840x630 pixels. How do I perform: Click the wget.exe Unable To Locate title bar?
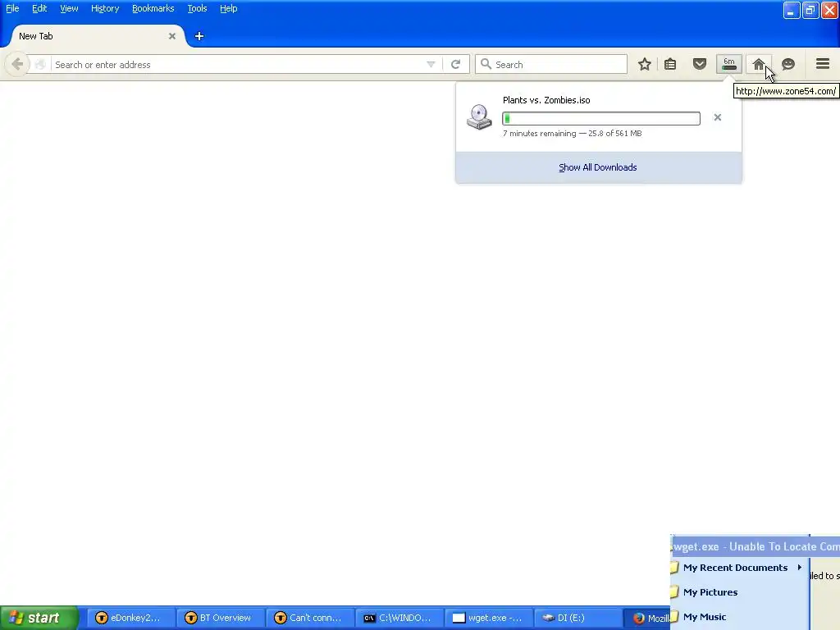point(756,546)
